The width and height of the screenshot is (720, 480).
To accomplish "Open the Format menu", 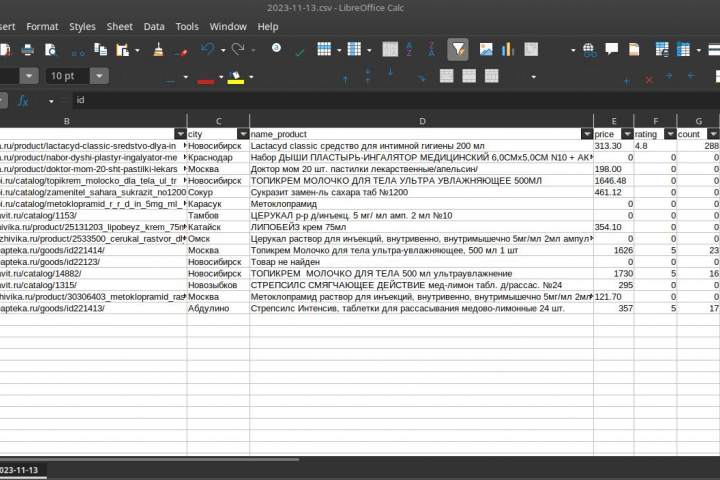I will click(x=42, y=27).
